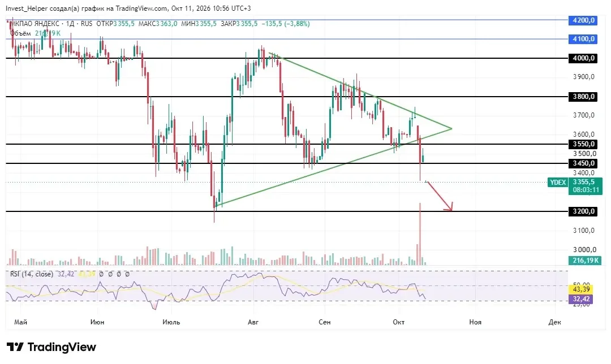Click the Май label on time axis
The image size is (611, 364).
coord(21,322)
